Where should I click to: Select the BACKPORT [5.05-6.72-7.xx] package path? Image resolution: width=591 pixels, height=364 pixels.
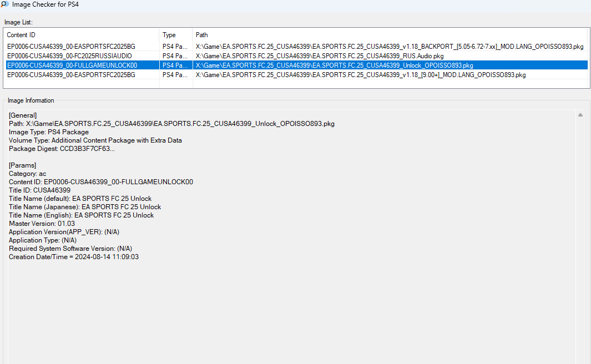390,47
